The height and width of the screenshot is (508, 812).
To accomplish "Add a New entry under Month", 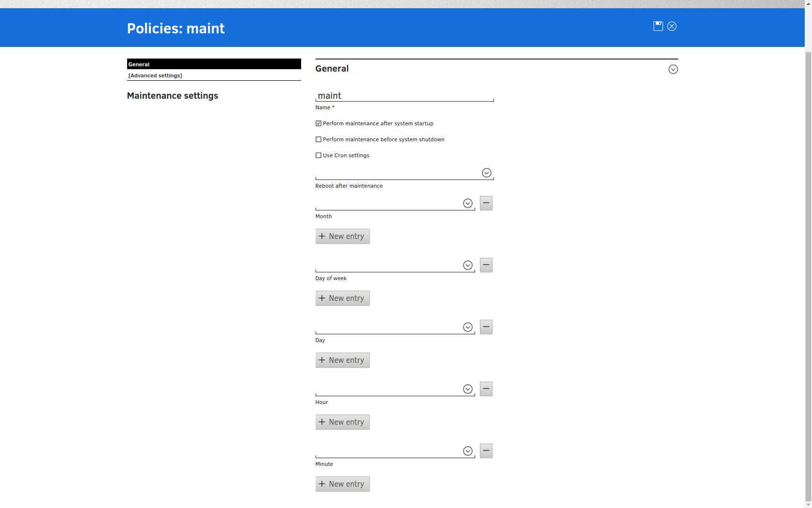I will click(x=342, y=237).
